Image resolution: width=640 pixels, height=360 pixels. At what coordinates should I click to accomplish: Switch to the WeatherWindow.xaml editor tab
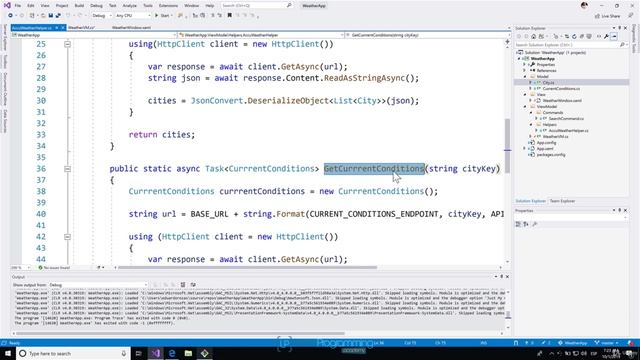(131, 28)
